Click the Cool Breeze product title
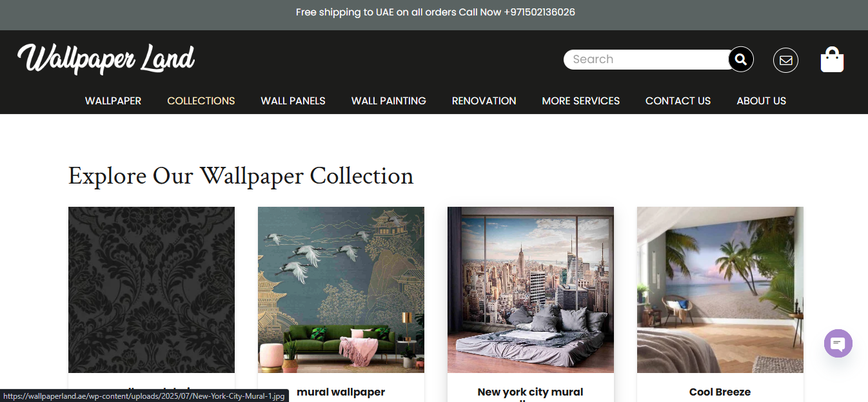 pyautogui.click(x=720, y=392)
